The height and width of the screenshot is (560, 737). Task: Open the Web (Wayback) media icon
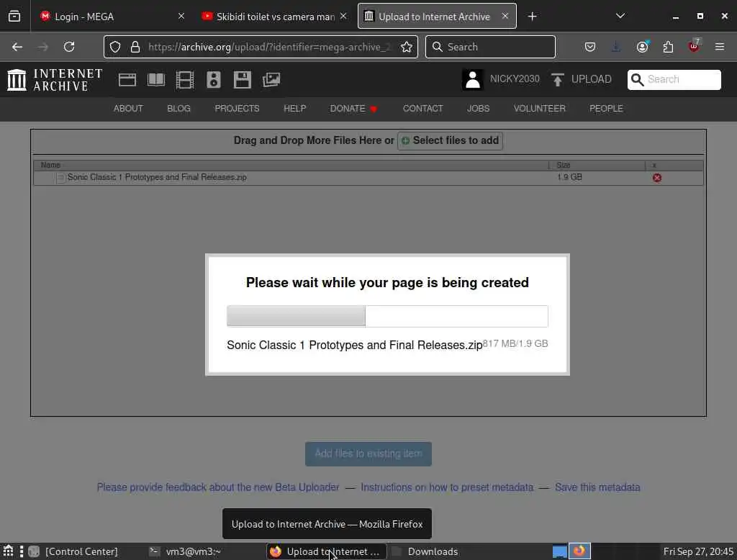click(x=127, y=79)
